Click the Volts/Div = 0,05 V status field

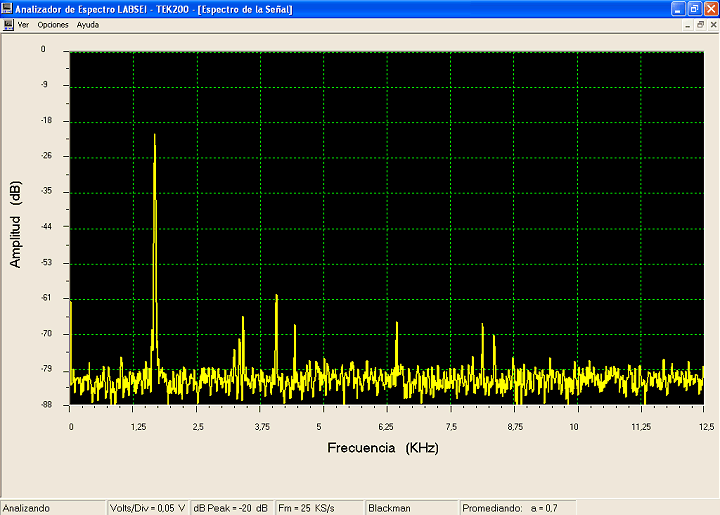tap(147, 508)
